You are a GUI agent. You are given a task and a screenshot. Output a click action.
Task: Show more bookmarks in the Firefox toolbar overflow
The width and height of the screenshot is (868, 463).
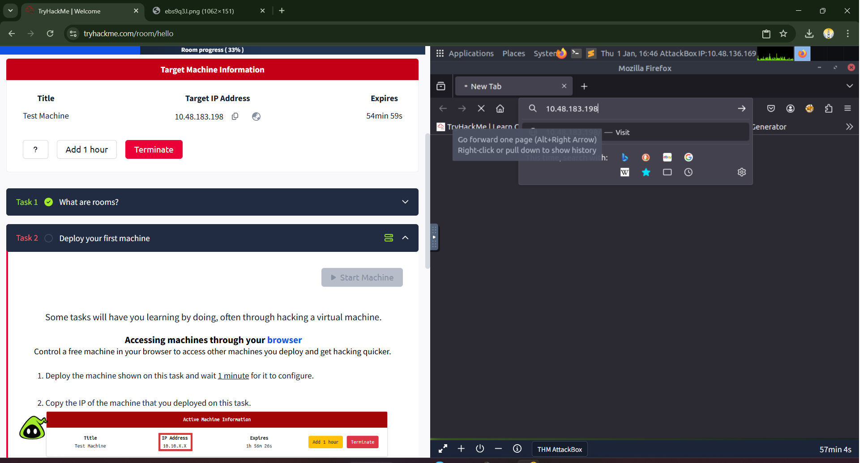coord(849,127)
